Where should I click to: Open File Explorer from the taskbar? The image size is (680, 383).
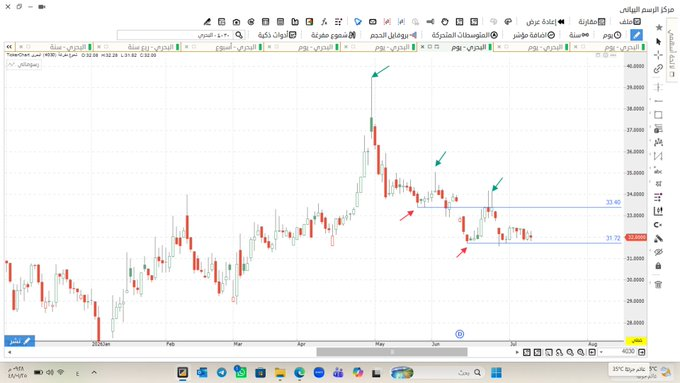coord(280,373)
